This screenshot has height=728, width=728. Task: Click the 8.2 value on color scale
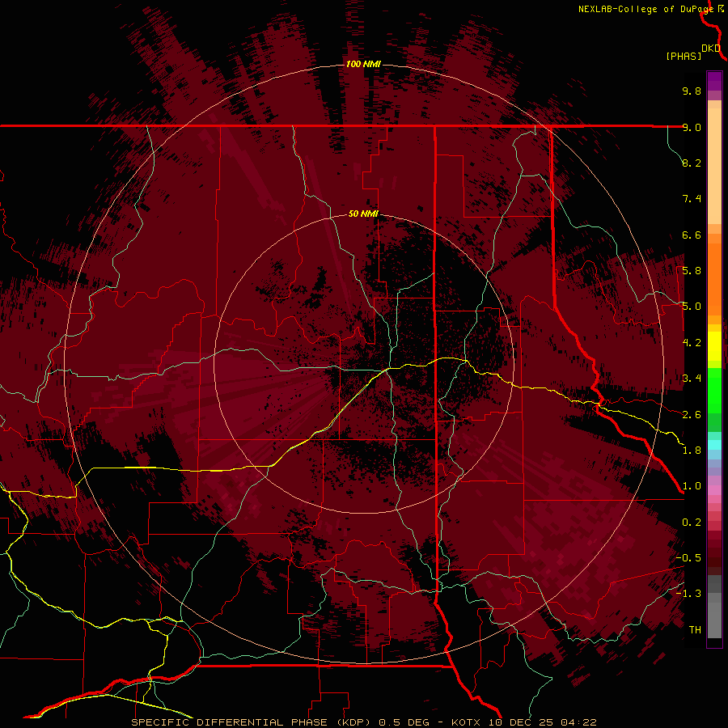(x=692, y=163)
